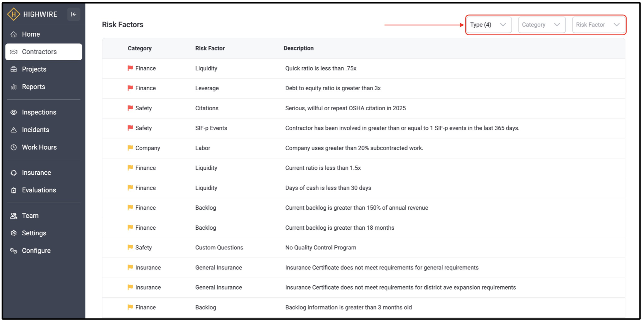The height and width of the screenshot is (322, 644).
Task: Select 'Days of cash is less than 30 days'
Action: [328, 188]
